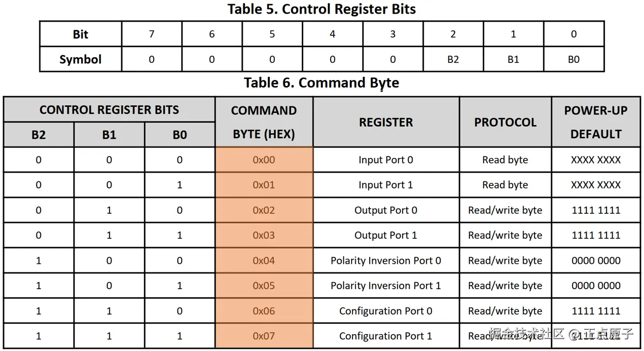Click the 0x00 command byte cell
Screen dimensions: 644x351
[x=264, y=160]
